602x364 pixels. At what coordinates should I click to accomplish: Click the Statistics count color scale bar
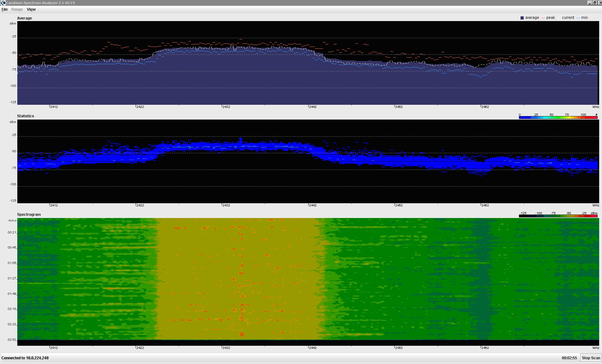click(x=558, y=117)
